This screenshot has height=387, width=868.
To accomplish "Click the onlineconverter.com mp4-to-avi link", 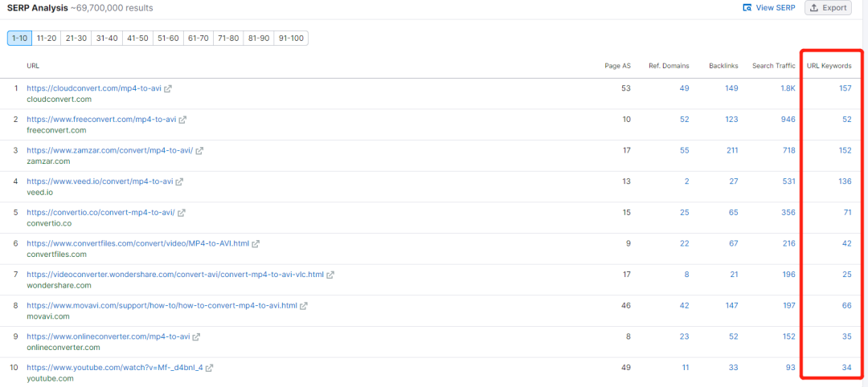I will pyautogui.click(x=108, y=336).
